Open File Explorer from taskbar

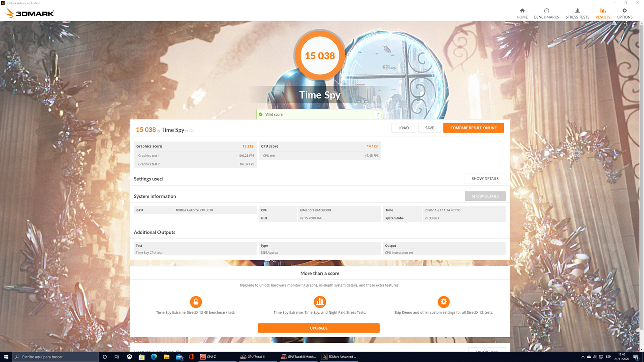point(167,357)
